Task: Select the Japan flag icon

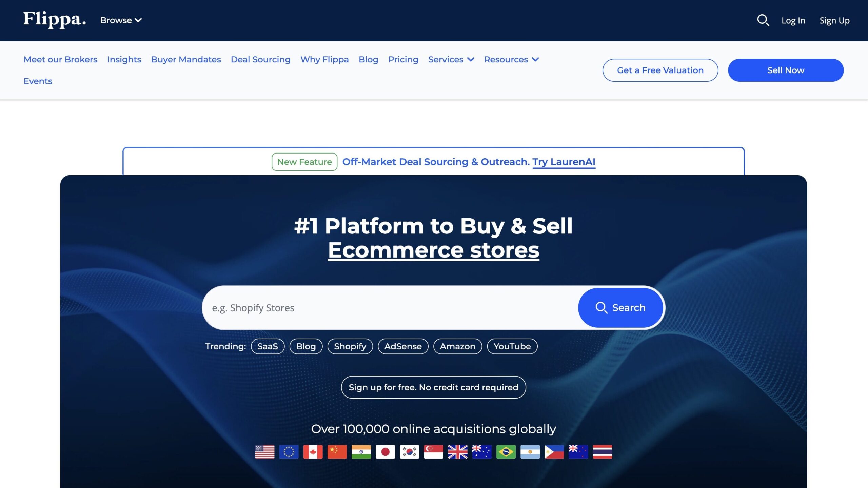Action: tap(385, 452)
